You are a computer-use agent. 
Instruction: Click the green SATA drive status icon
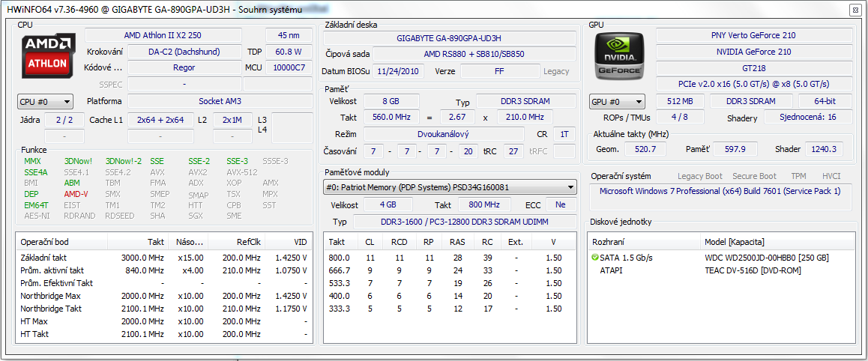[x=595, y=258]
